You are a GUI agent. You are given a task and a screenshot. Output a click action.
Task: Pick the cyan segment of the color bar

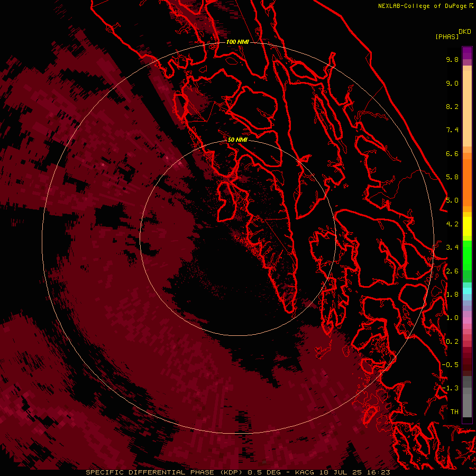tap(467, 290)
